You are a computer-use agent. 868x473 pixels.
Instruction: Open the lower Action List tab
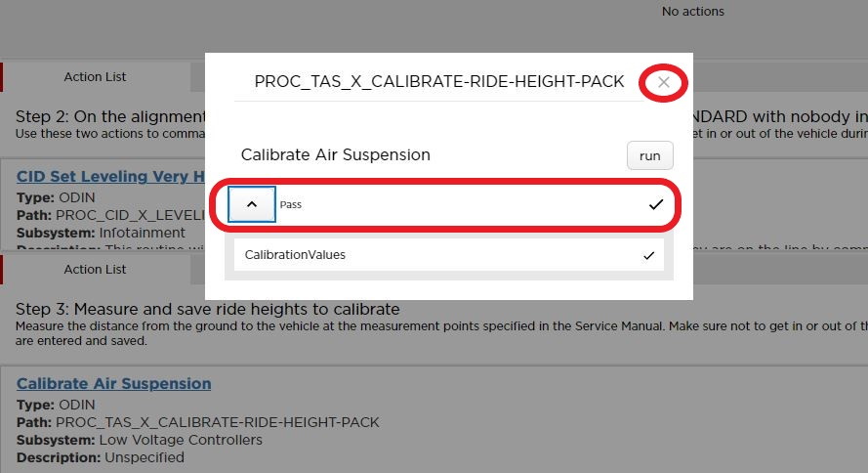coord(95,270)
